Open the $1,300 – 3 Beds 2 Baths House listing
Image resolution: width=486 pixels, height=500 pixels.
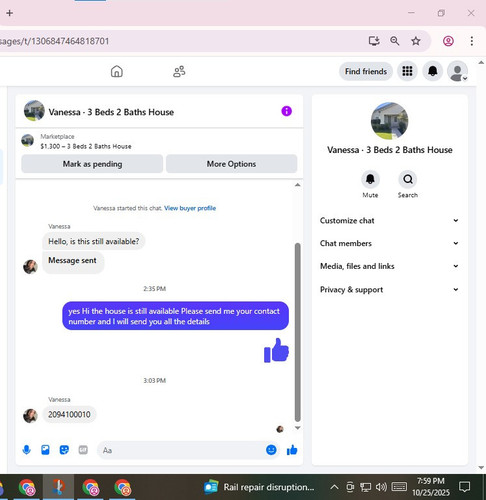[x=86, y=146]
